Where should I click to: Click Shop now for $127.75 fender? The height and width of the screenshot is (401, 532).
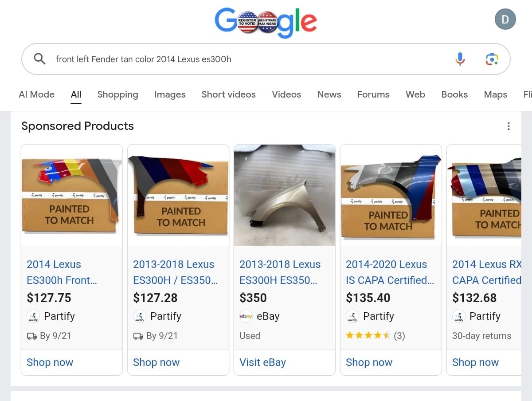coord(50,362)
